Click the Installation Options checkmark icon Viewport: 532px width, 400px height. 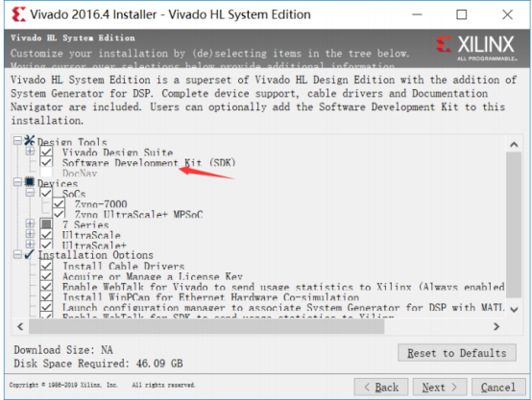(30, 254)
